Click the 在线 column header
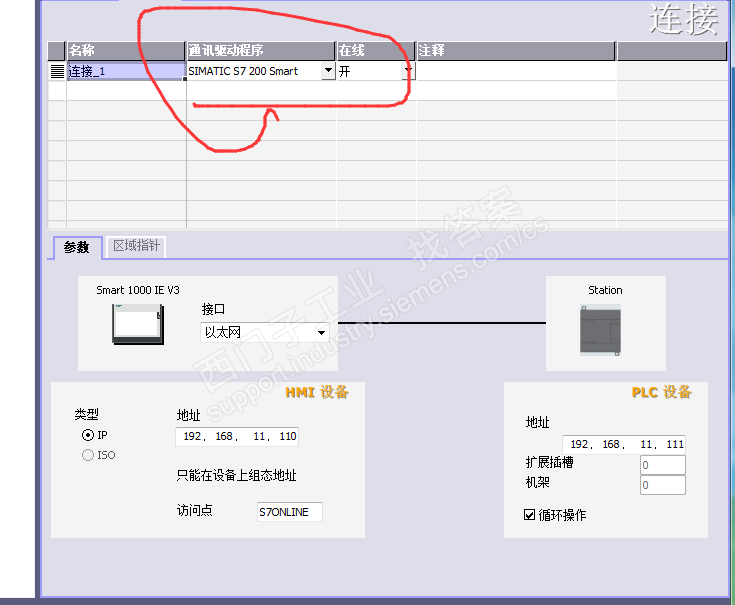 pyautogui.click(x=376, y=51)
